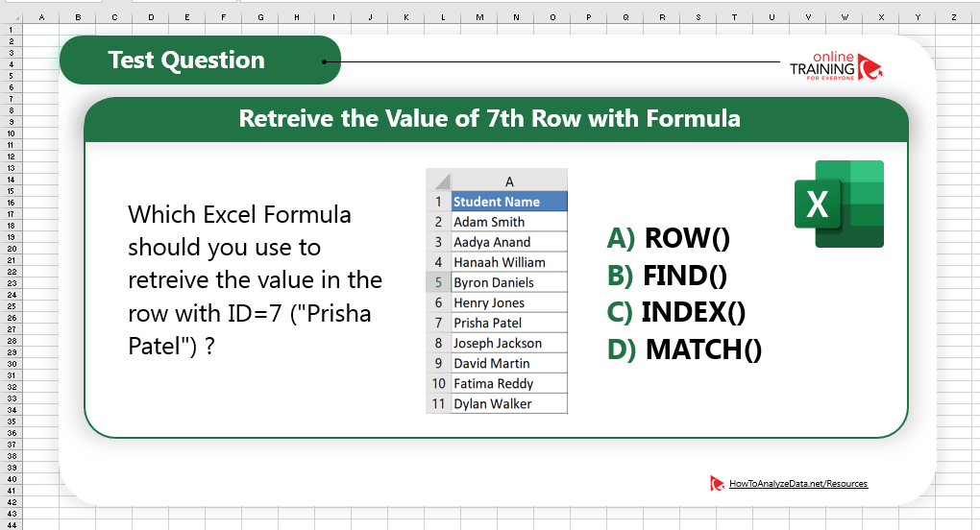Select worksheet row 1 header
Viewport: 980px width, 530px height.
click(12, 30)
